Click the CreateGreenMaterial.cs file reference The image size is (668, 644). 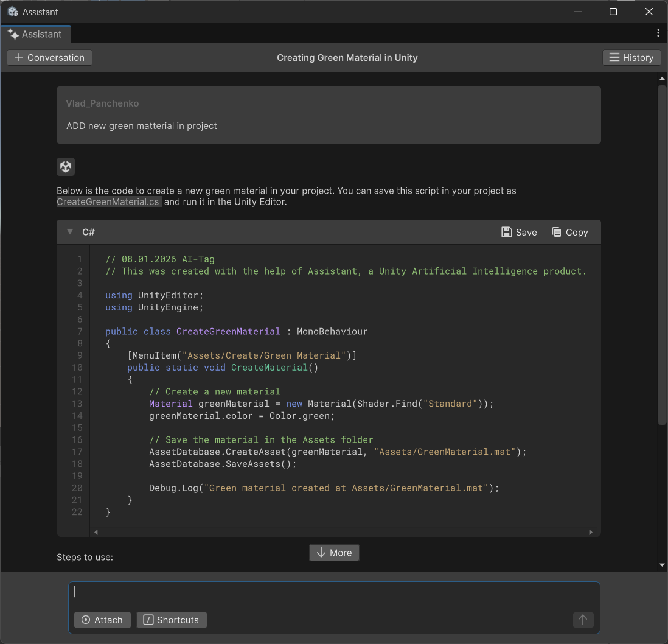109,201
